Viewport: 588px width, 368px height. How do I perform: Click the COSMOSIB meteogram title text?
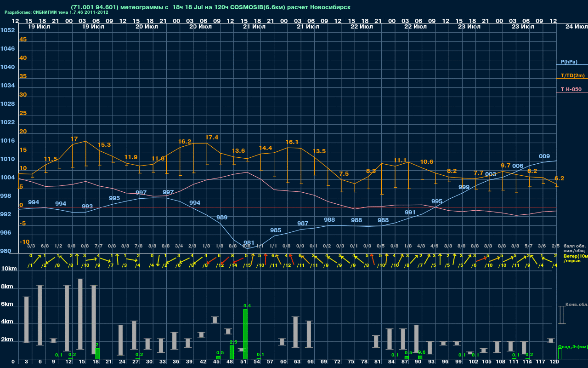tap(211, 7)
